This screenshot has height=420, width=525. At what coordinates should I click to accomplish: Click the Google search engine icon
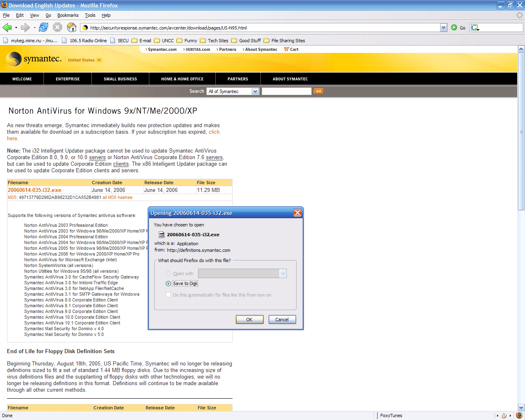point(474,27)
